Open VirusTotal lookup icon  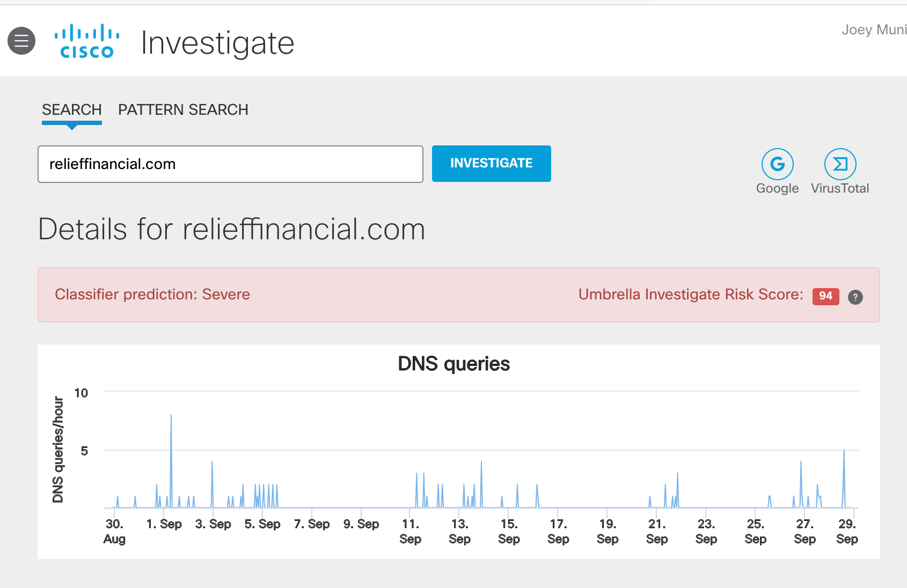(x=839, y=164)
